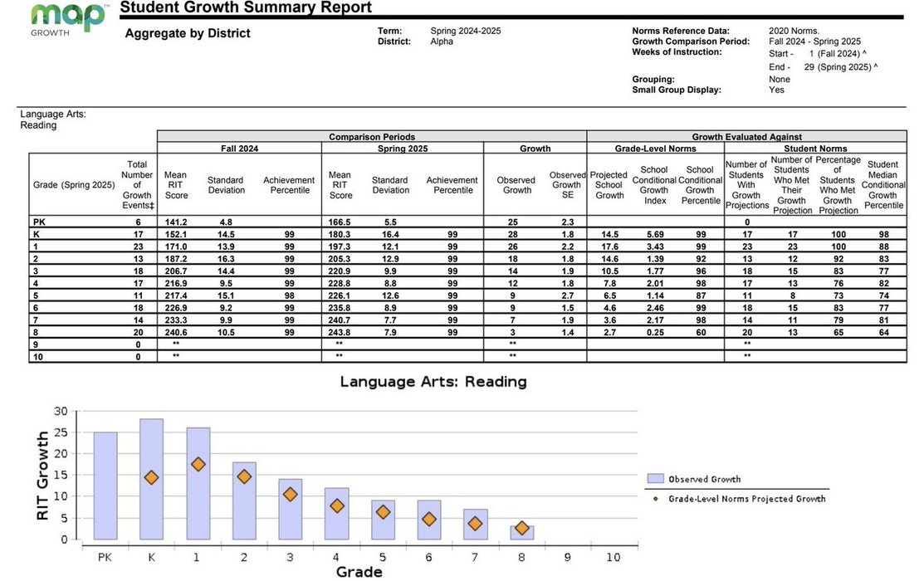This screenshot has width=924, height=581.
Task: Click the 'Aggregate by District' heading
Action: [x=188, y=33]
